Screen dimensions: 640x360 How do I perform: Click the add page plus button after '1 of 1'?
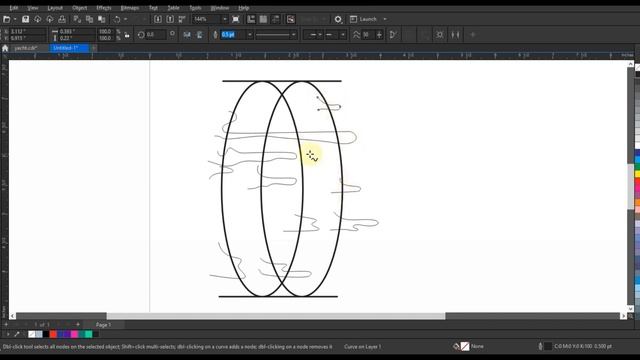[x=78, y=324]
